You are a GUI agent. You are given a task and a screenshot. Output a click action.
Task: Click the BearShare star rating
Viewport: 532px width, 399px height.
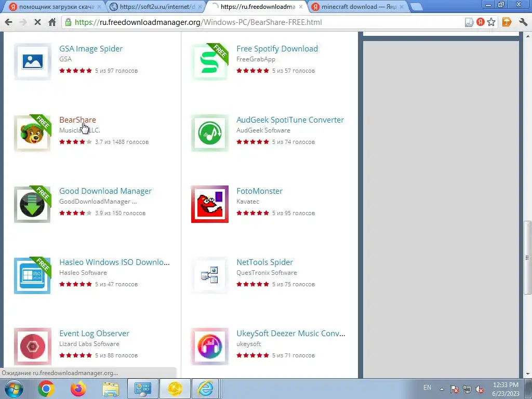point(75,142)
